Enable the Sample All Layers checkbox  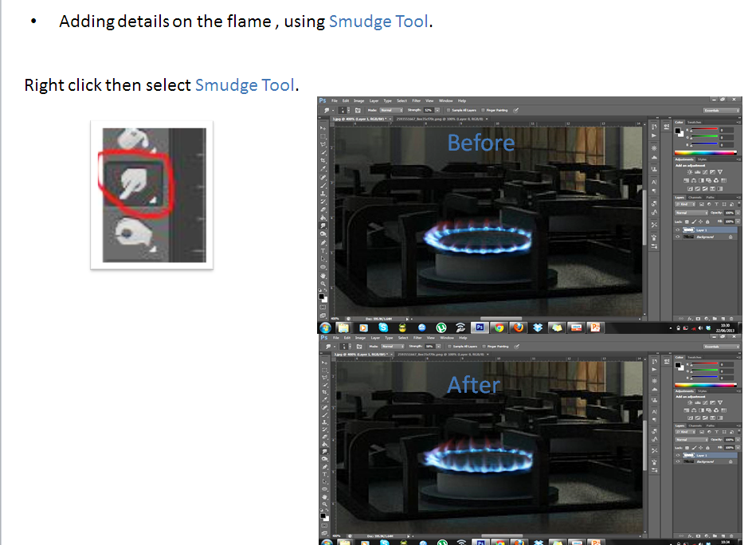coord(449,110)
